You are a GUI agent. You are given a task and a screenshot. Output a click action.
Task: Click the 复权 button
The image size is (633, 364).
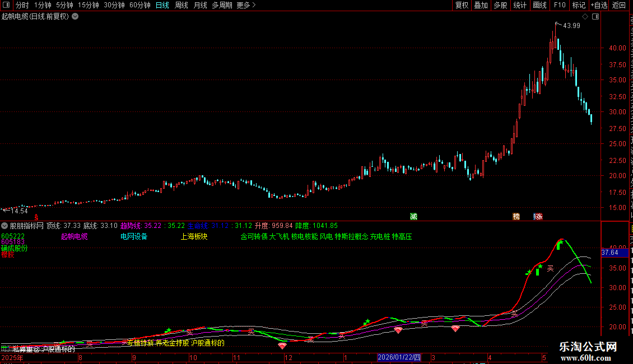[462, 5]
